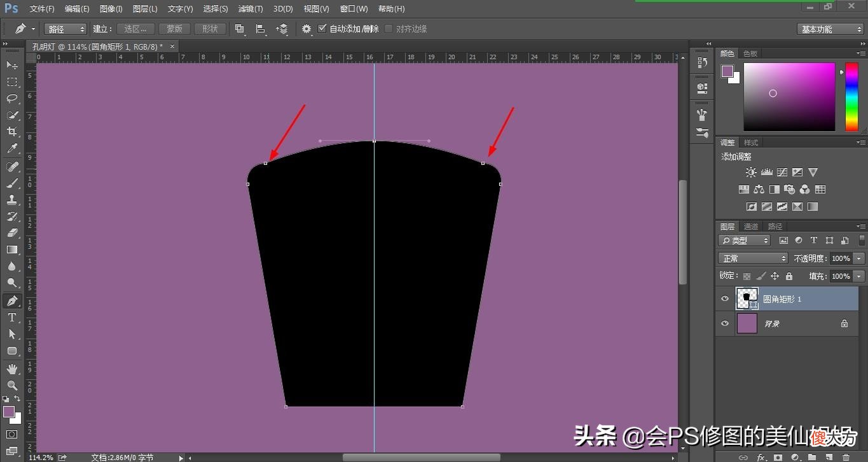Hide the 圆角矩形 1 layer eye
Image resolution: width=868 pixels, height=462 pixels.
click(x=725, y=298)
